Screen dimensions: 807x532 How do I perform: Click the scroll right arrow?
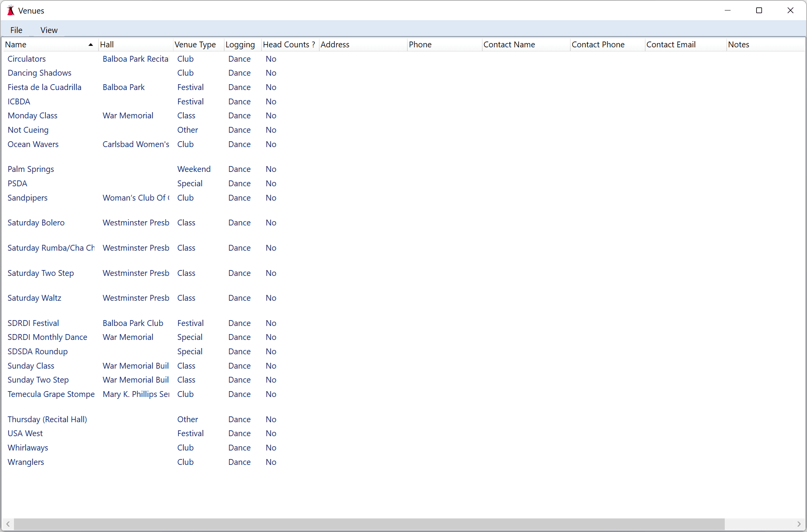click(799, 524)
